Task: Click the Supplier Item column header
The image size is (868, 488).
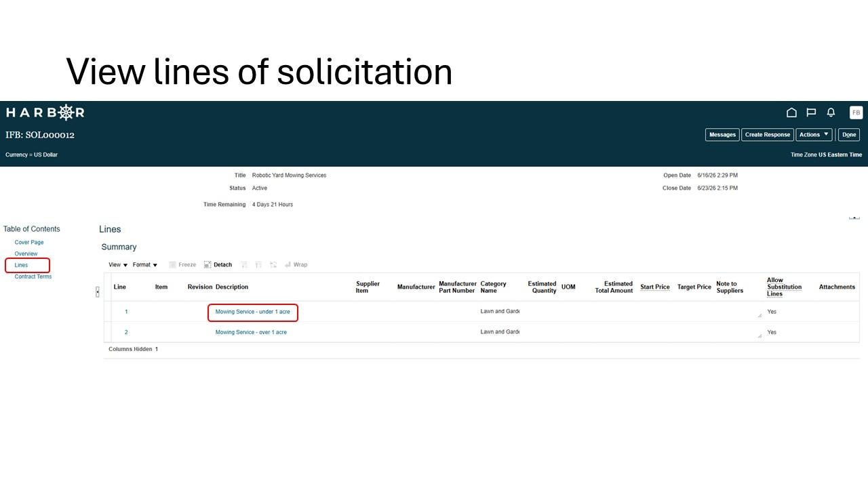Action: tap(368, 287)
